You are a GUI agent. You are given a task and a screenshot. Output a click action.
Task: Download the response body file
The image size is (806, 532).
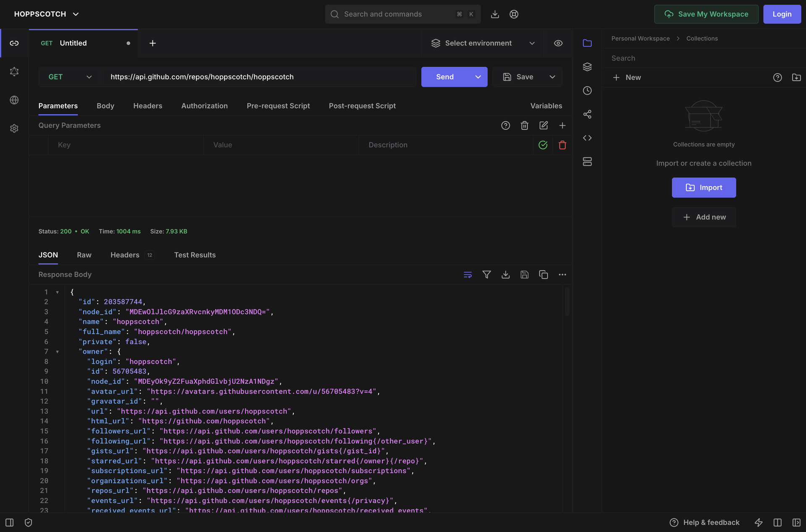point(505,275)
